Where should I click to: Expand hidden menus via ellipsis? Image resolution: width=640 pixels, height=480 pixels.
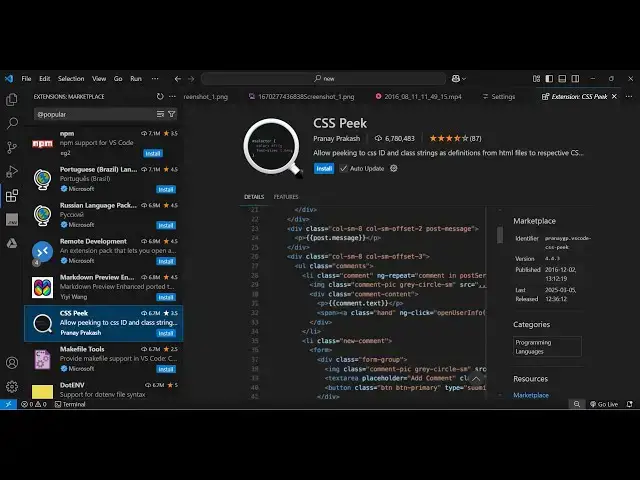click(x=155, y=79)
